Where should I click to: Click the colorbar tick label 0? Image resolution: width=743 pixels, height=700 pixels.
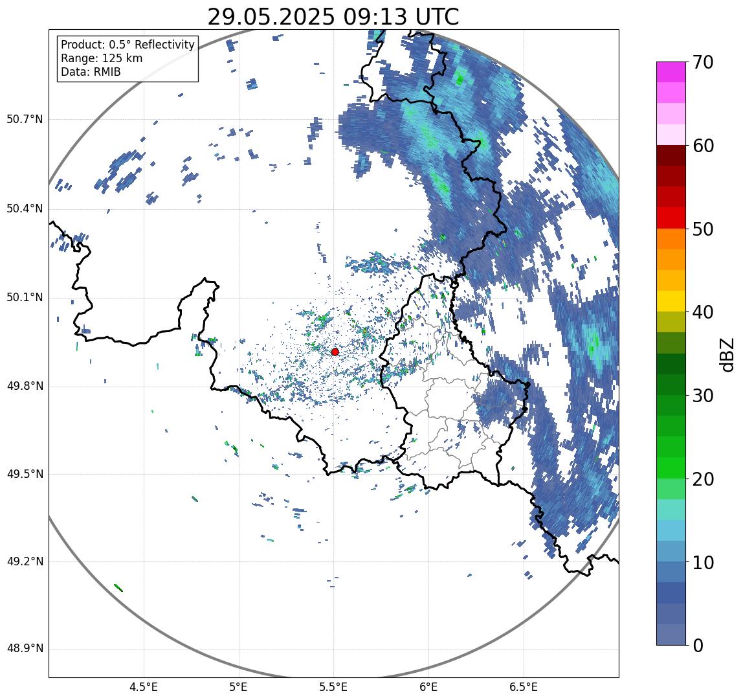(698, 646)
